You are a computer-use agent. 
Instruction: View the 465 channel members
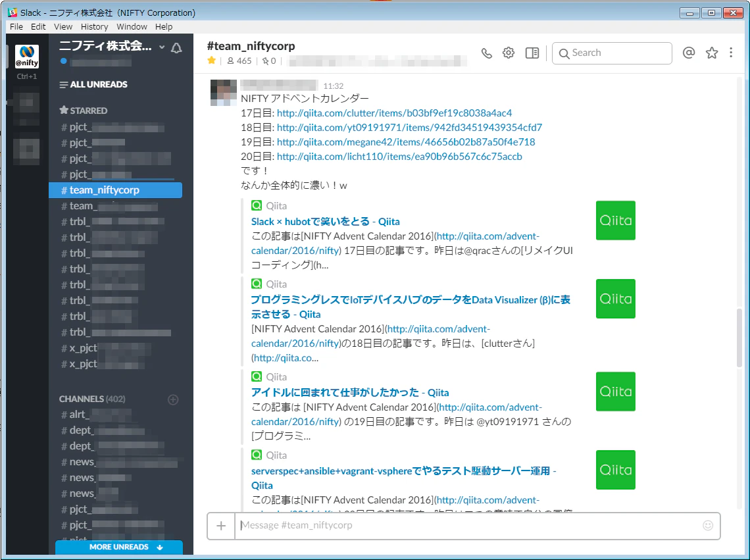pos(239,61)
